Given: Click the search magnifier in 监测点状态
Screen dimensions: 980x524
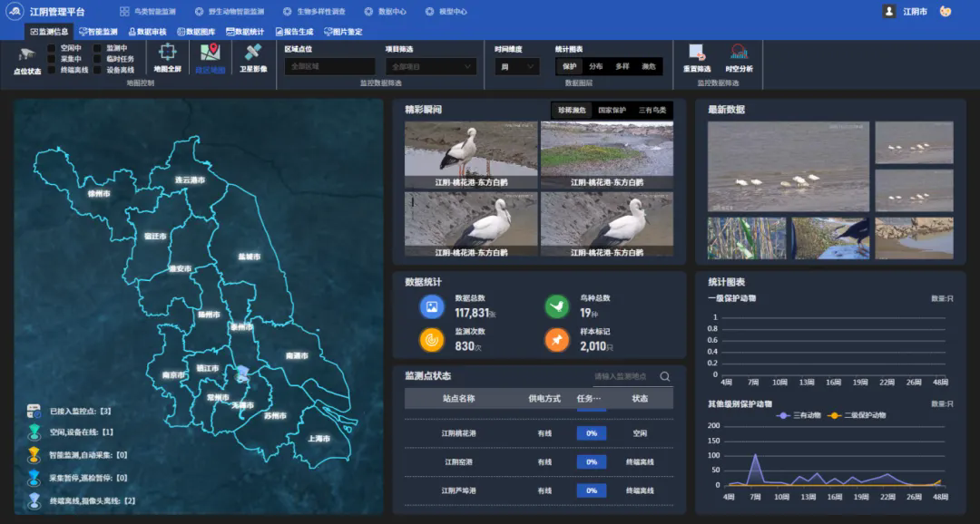Looking at the screenshot, I should pos(665,376).
